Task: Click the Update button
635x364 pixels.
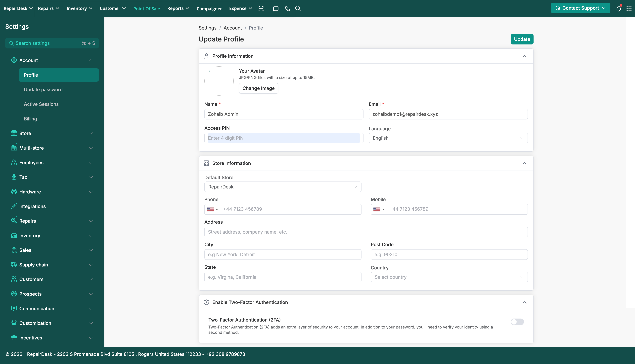Action: point(522,39)
